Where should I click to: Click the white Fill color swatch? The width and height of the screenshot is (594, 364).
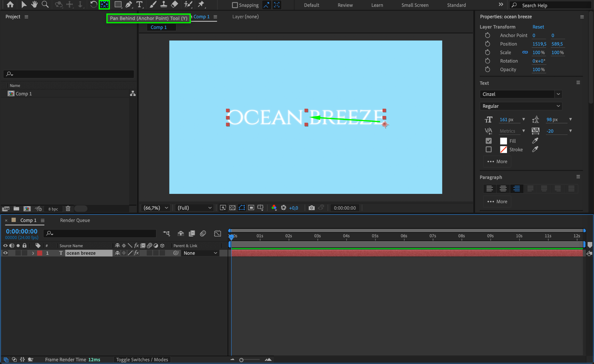click(x=504, y=141)
